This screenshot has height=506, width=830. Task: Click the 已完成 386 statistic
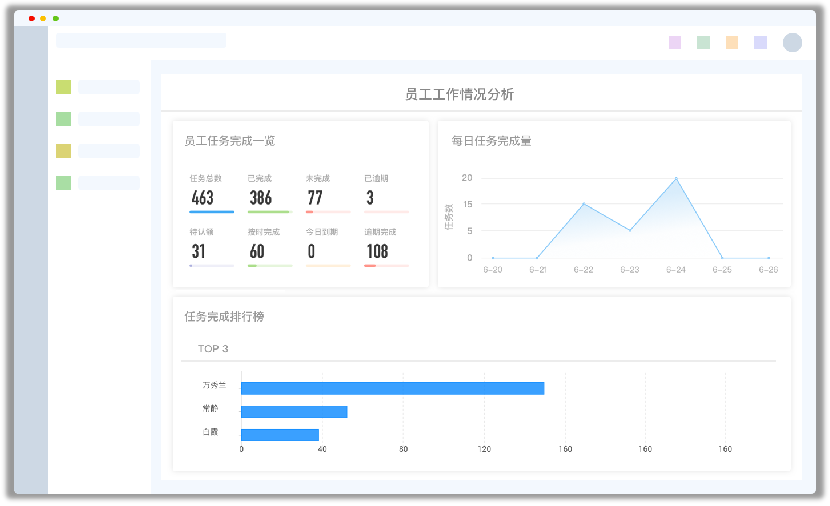coord(261,197)
